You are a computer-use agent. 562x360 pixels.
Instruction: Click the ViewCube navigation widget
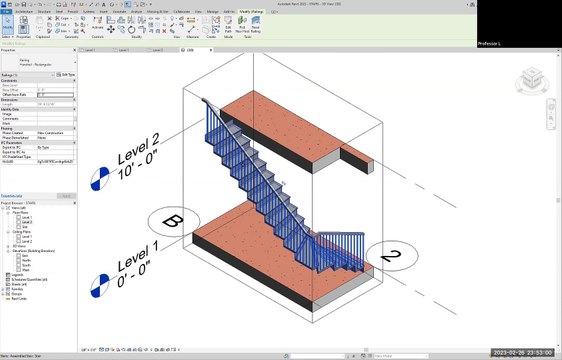point(532,80)
